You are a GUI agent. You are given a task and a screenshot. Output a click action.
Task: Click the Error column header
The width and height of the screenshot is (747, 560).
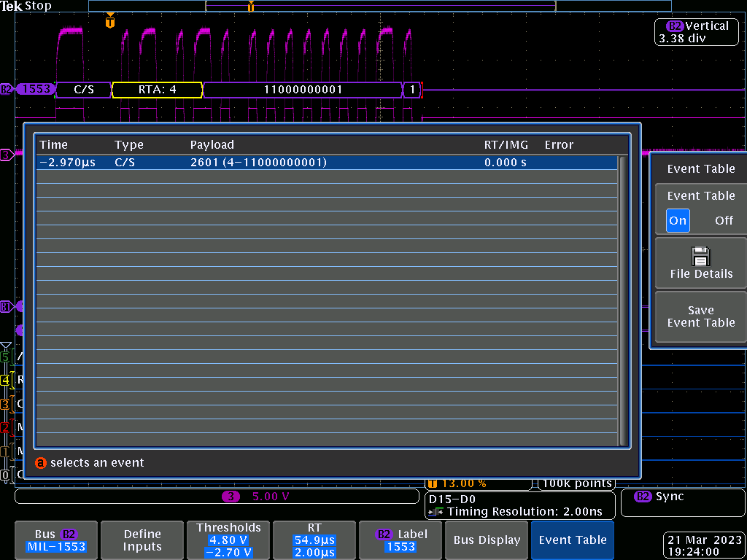coord(559,145)
